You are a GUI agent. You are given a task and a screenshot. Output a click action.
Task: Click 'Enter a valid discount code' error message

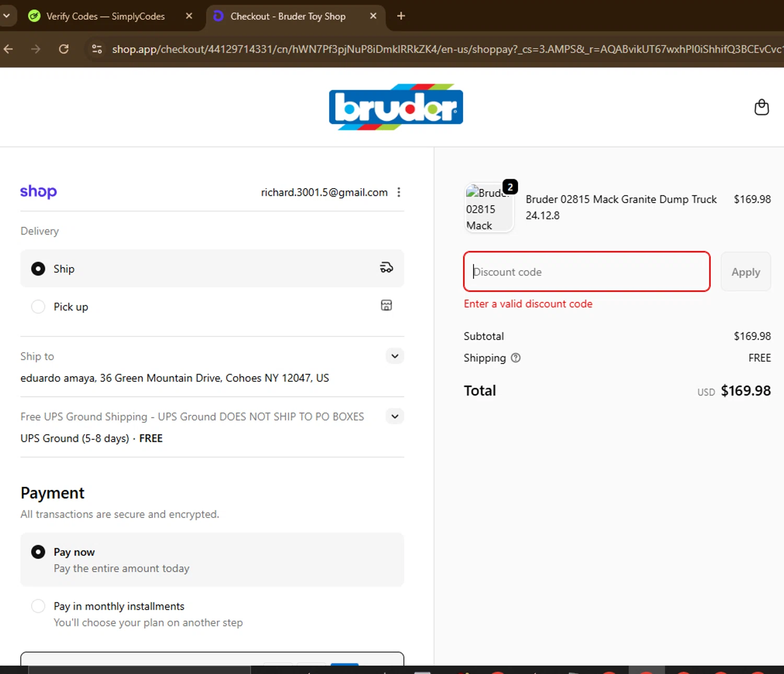coord(528,304)
